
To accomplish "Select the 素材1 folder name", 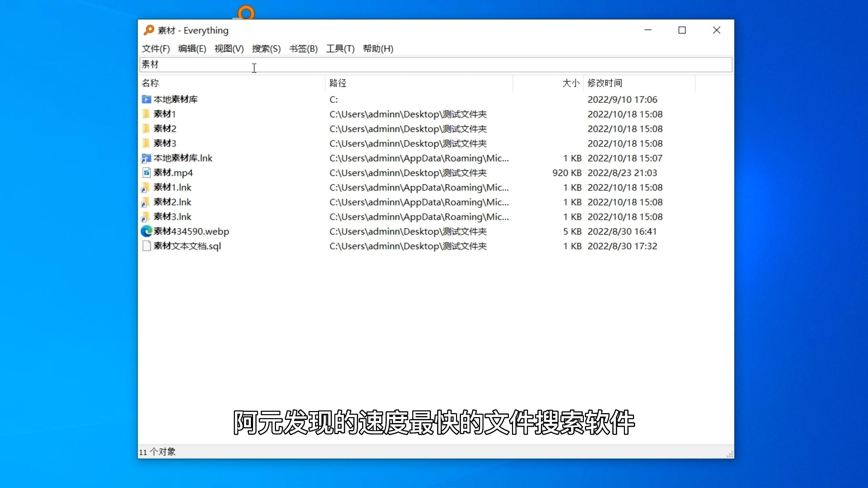I will pos(164,114).
